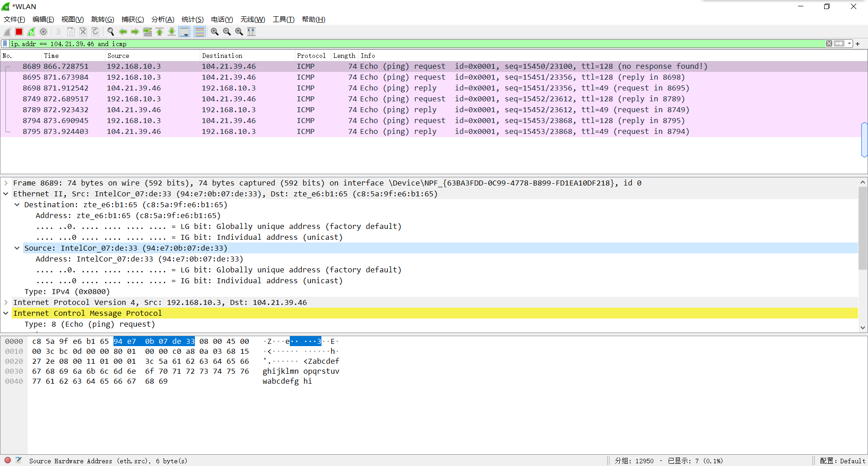Image resolution: width=868 pixels, height=466 pixels.
Task: Toggle packet list colorization
Action: [199, 32]
